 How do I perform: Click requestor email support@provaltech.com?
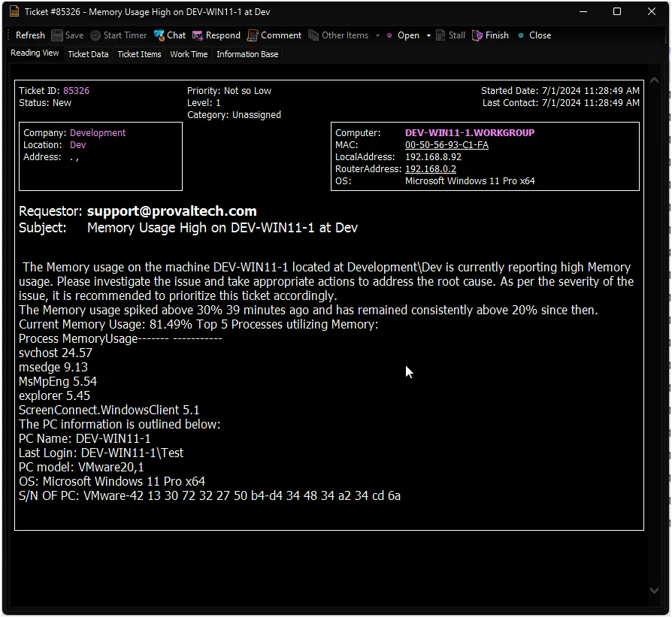(x=172, y=211)
